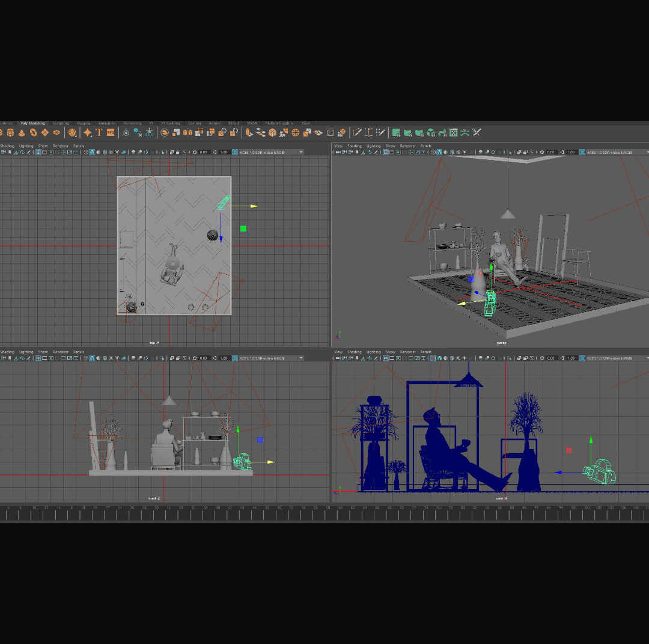Select the Target Weld tool on shelf
The width and height of the screenshot is (649, 644).
(368, 133)
